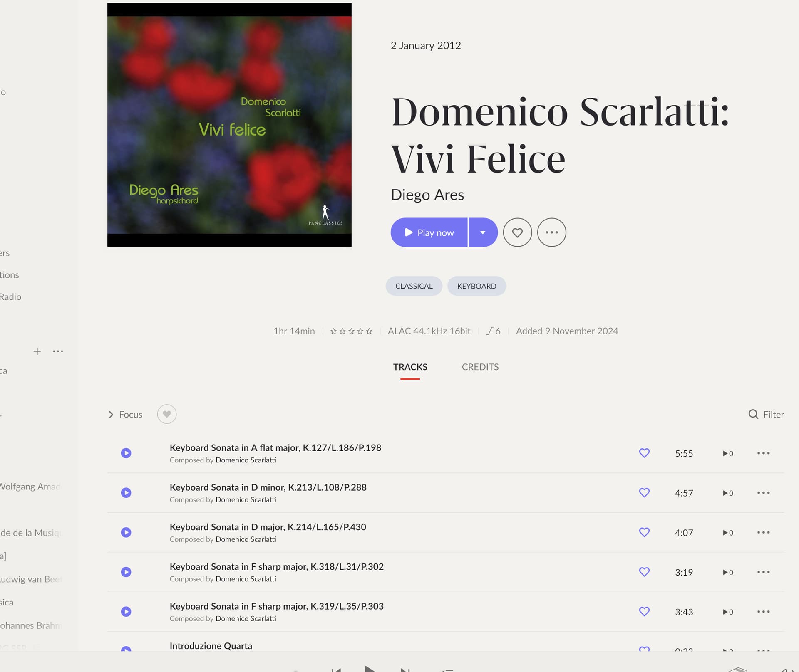Show play count for K.319 track
The height and width of the screenshot is (672, 799).
[x=728, y=612]
